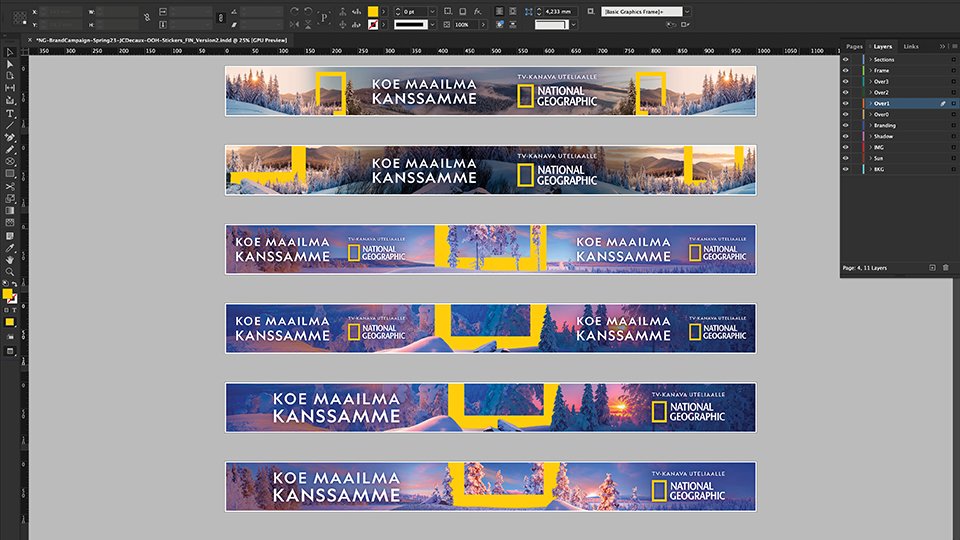
Task: Toggle visibility of Frame layer
Action: tap(846, 70)
